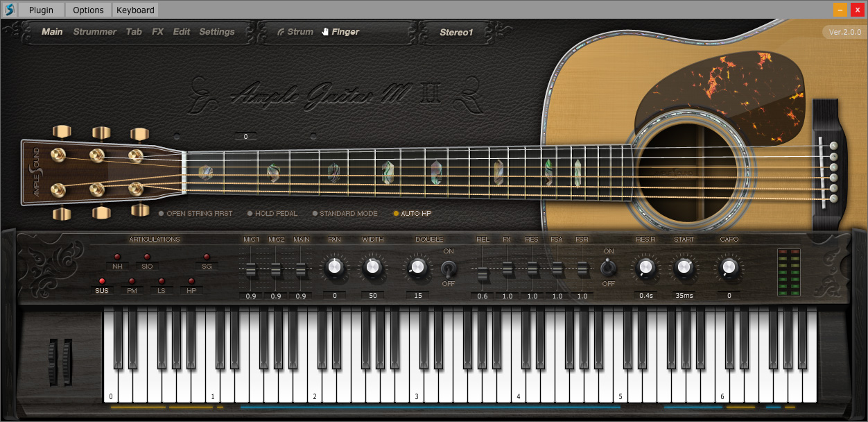Image resolution: width=868 pixels, height=422 pixels.
Task: Click the guitar sound hole
Action: coord(686,172)
